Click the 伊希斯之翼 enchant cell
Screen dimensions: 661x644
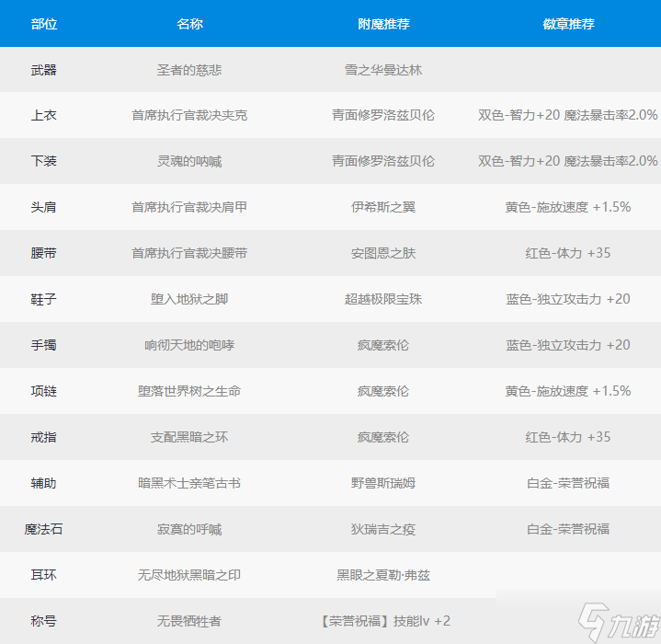pos(383,207)
